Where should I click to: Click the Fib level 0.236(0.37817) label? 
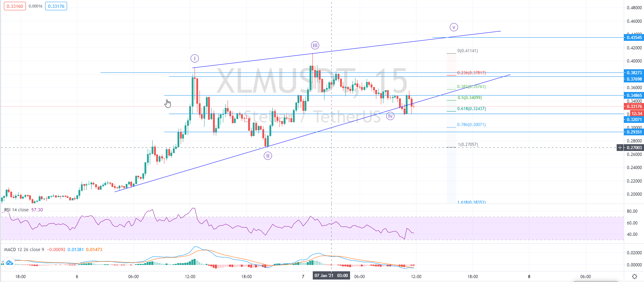click(471, 73)
